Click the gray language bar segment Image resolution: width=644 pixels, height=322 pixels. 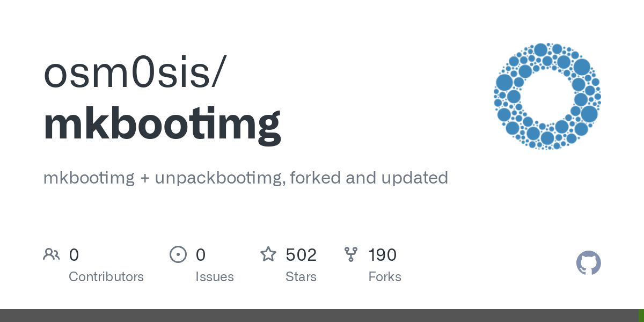tap(319, 316)
